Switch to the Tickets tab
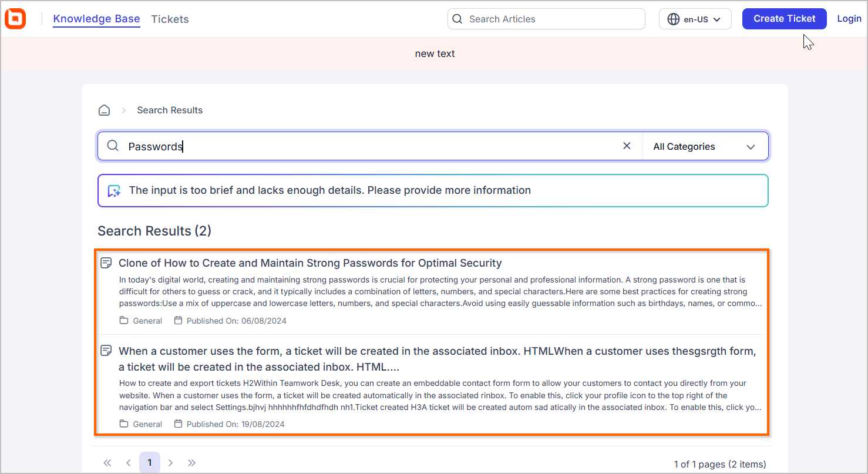Screen dimensions: 868x474 tap(170, 19)
